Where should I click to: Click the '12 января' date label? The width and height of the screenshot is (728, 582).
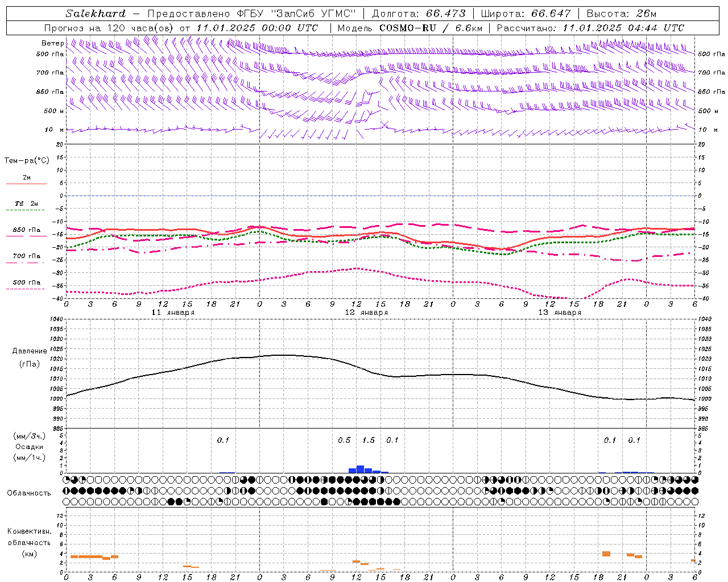[366, 313]
